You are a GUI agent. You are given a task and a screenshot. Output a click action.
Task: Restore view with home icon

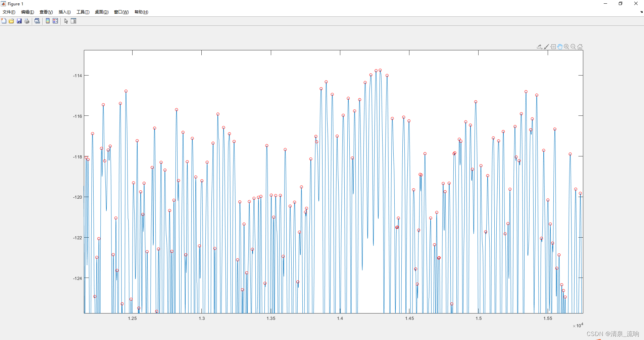580,47
